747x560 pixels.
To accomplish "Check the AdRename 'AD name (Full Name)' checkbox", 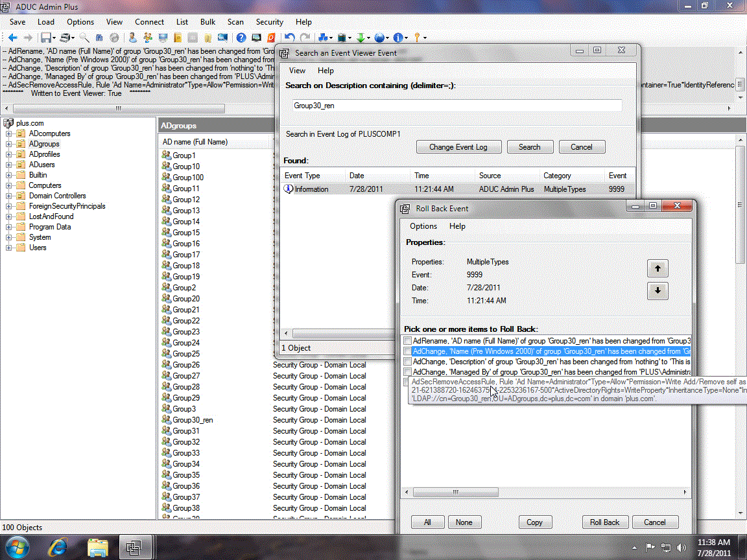I will 407,341.
